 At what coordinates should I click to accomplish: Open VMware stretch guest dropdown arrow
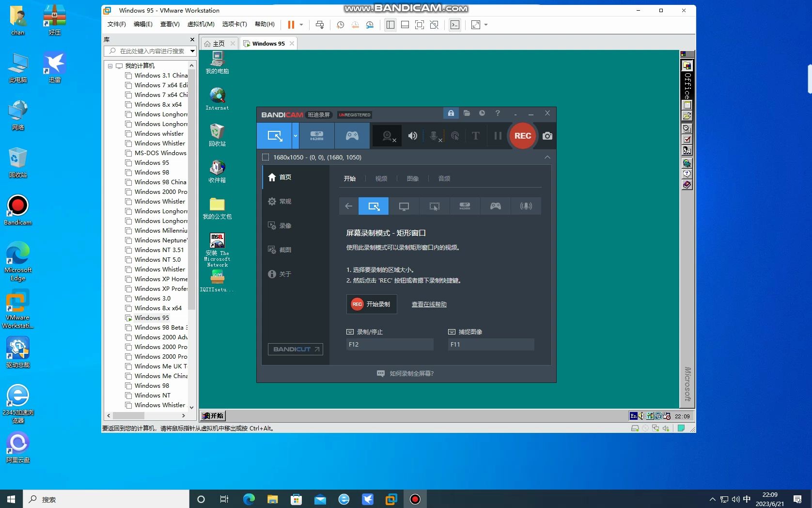tap(486, 25)
